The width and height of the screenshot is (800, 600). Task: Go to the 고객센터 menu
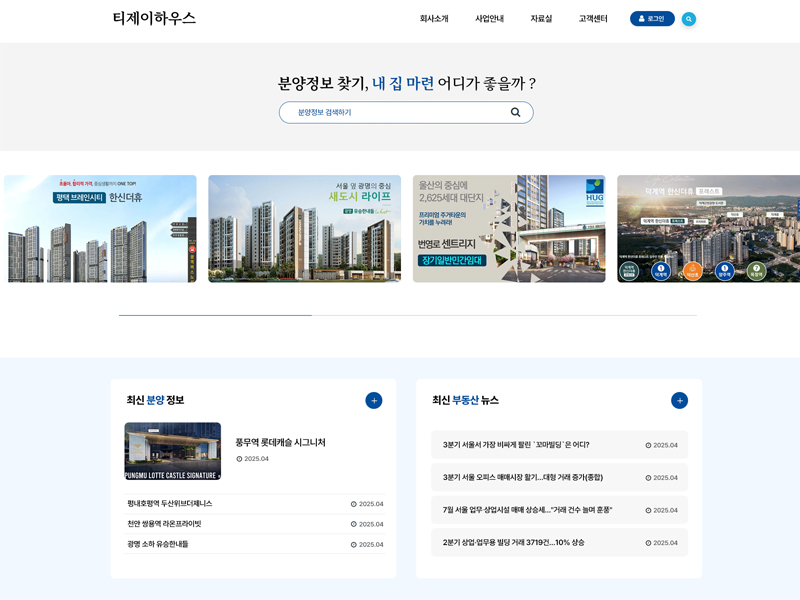[593, 19]
